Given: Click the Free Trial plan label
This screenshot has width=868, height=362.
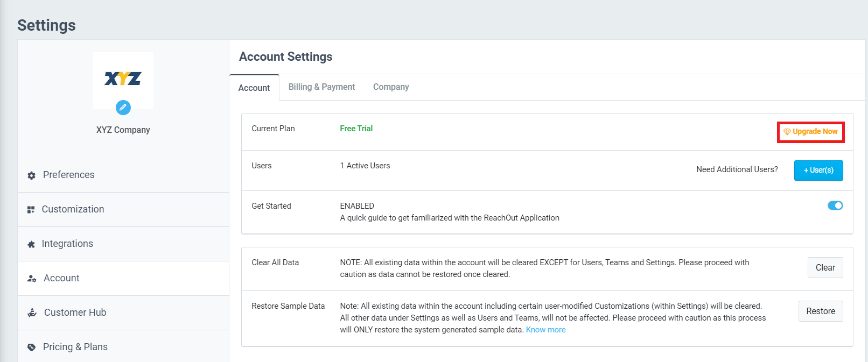Looking at the screenshot, I should tap(356, 129).
